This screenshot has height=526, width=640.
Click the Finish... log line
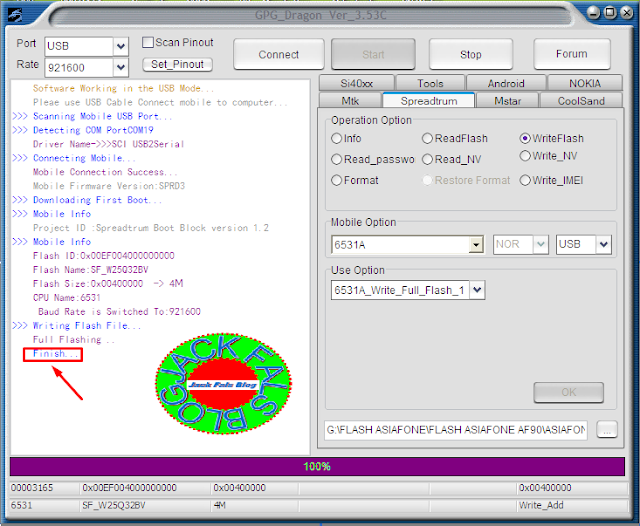coord(56,354)
